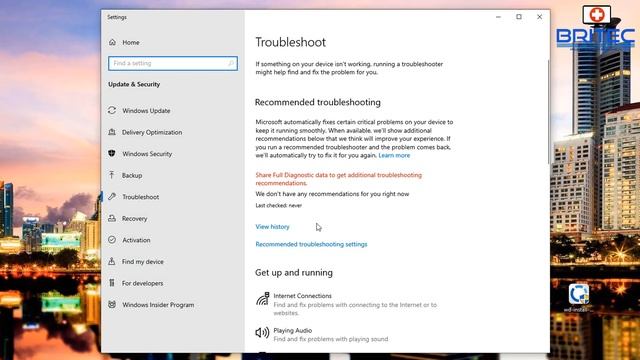Click the Delivery Optimization icon
The image size is (640, 360).
[x=112, y=132]
